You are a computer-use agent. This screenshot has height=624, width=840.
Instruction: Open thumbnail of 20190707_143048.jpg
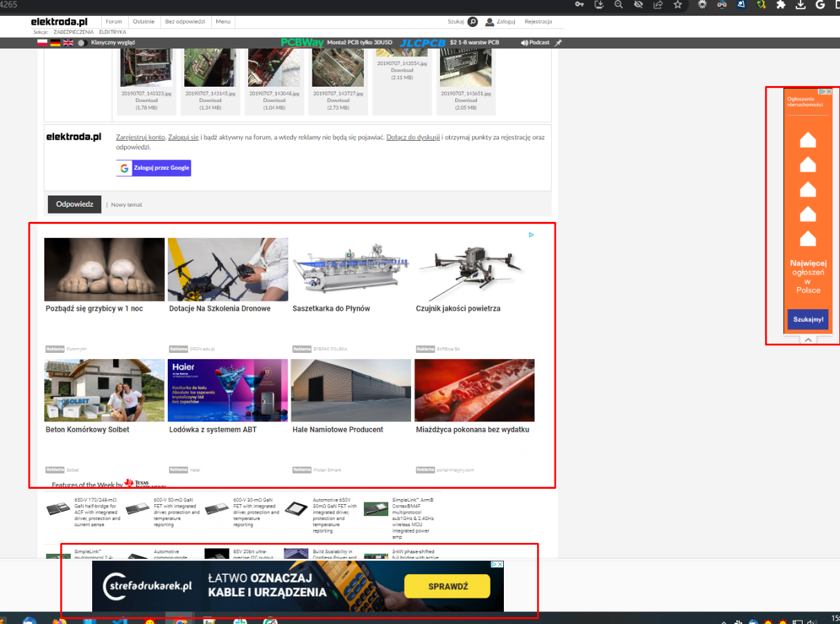[x=274, y=67]
